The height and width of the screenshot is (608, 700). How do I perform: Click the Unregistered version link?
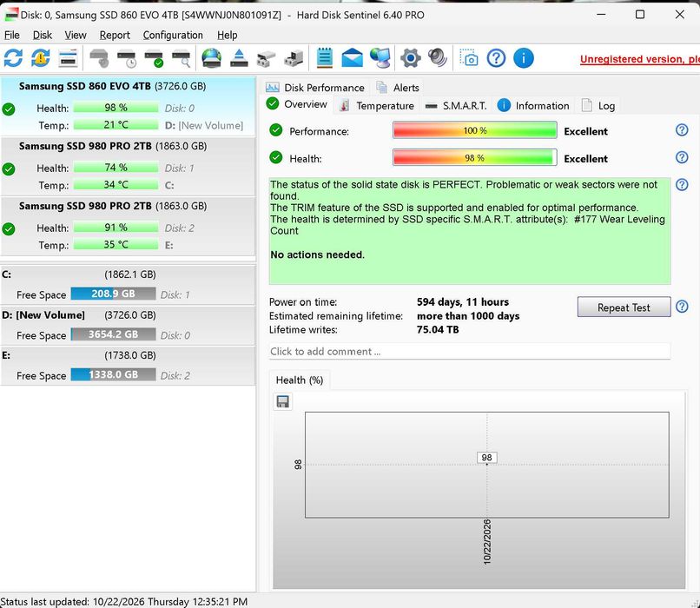tap(640, 59)
